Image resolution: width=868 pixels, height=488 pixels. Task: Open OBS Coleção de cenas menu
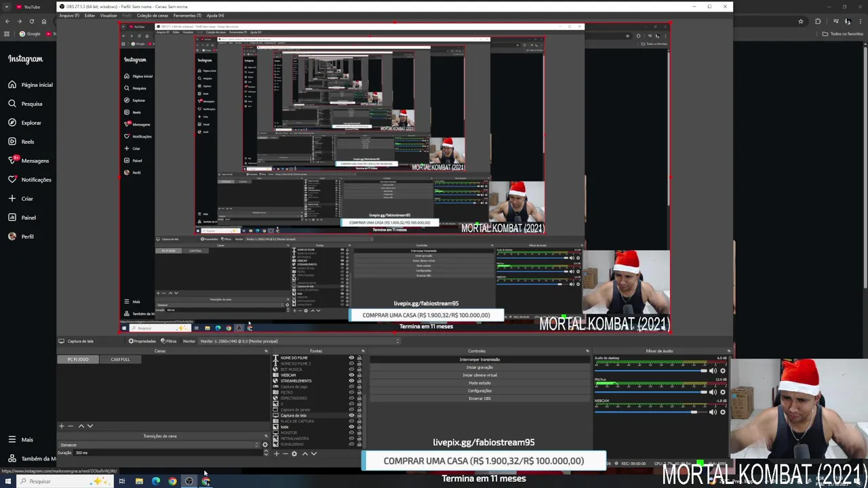point(152,16)
